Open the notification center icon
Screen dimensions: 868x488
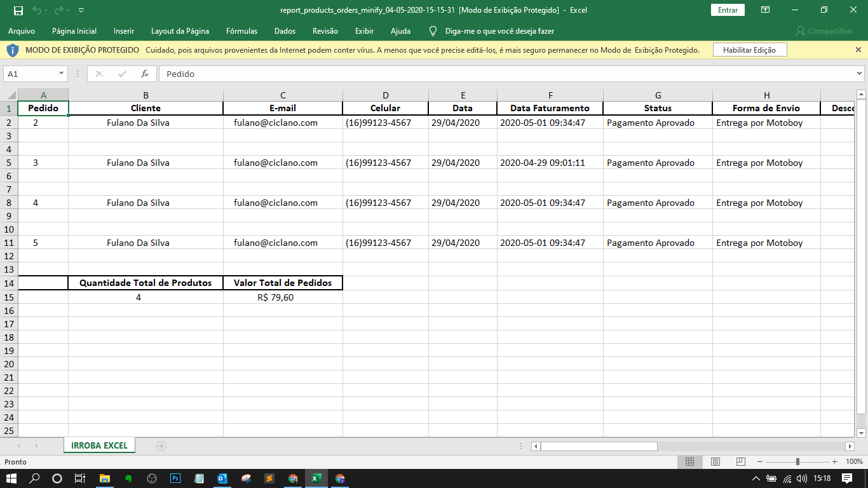[848, 478]
